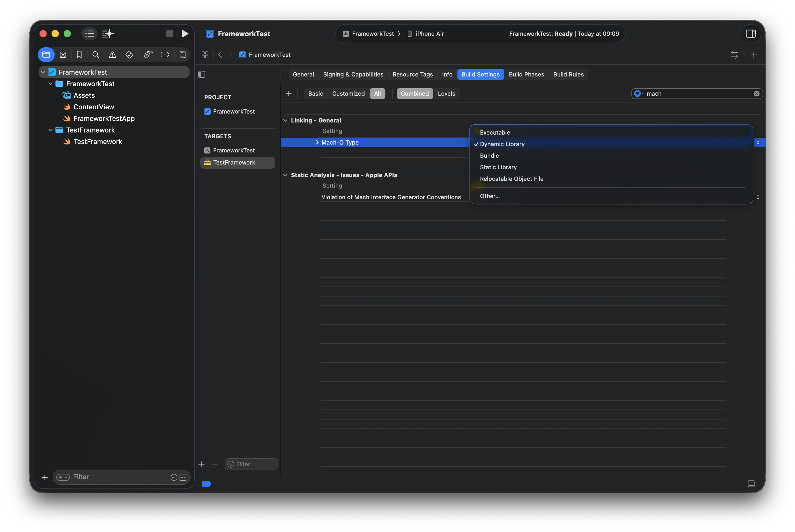
Task: Select the FrameworkTest app target
Action: point(233,150)
